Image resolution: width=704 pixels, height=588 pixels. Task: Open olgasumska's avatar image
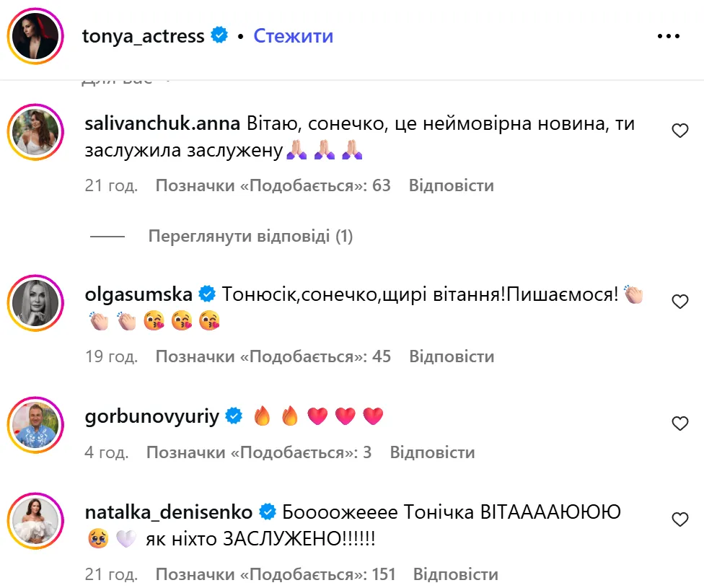tap(35, 300)
